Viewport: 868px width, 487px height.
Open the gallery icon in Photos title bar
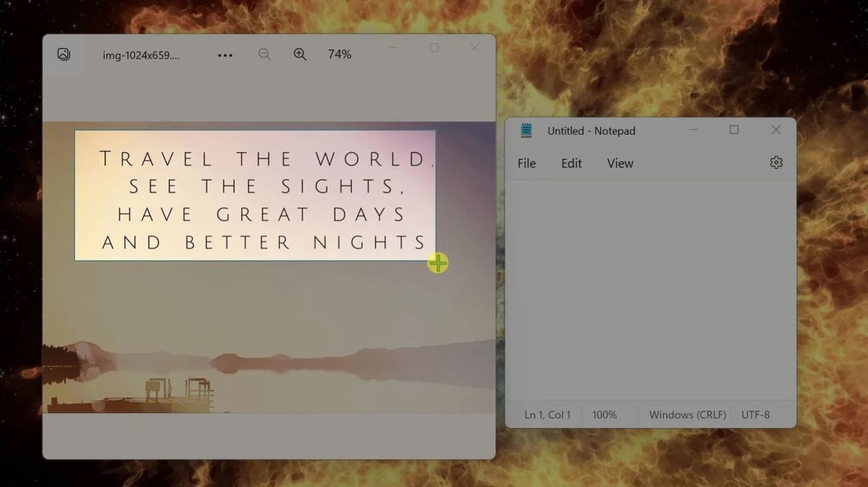[x=63, y=53]
